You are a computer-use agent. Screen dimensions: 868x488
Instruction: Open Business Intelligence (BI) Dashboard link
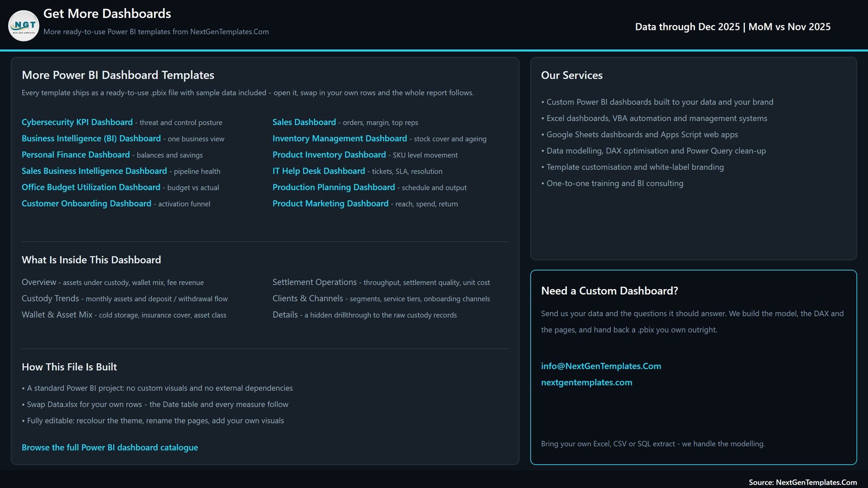click(x=91, y=139)
